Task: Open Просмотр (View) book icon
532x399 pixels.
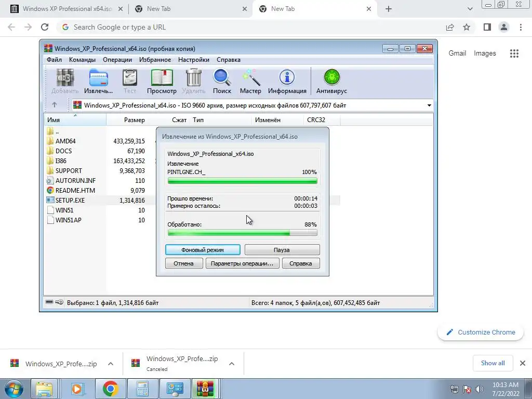Action: coord(162,82)
